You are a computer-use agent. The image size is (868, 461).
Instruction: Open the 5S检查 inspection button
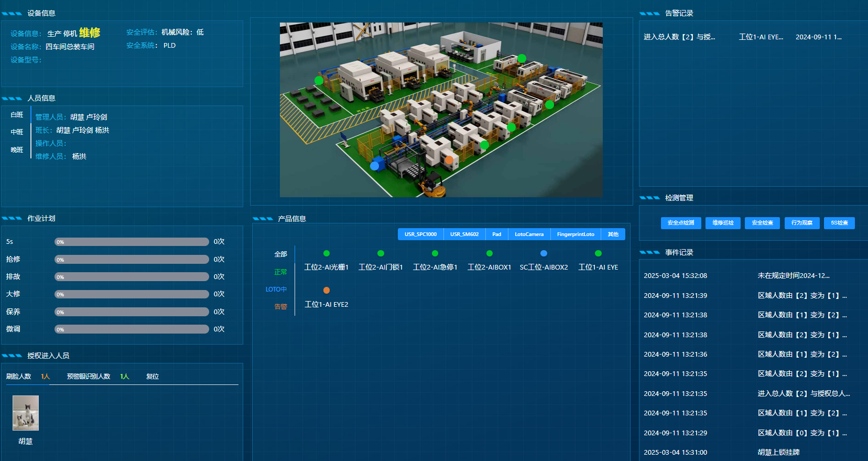tap(839, 223)
